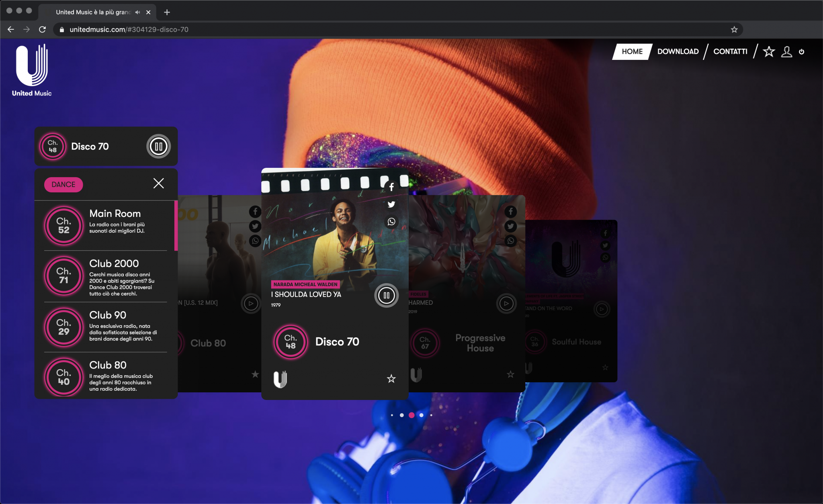Open favorites star in top navigation
The height and width of the screenshot is (504, 823).
point(769,51)
